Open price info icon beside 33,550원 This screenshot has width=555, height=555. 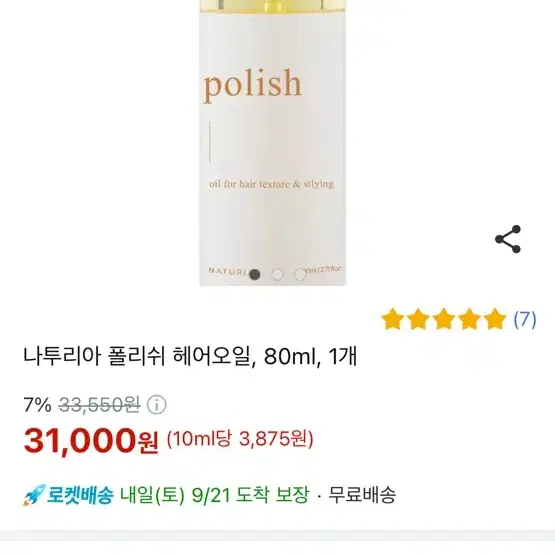(x=156, y=405)
